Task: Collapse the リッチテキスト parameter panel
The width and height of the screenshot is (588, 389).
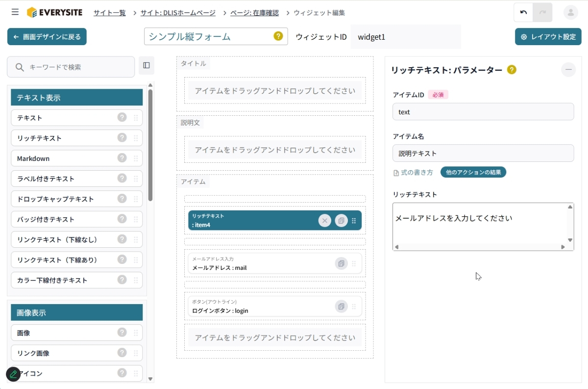Action: click(568, 70)
